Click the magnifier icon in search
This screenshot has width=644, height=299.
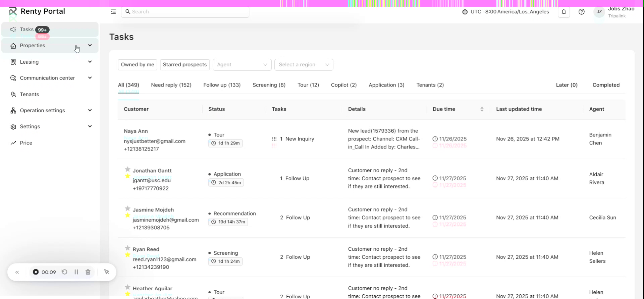127,12
